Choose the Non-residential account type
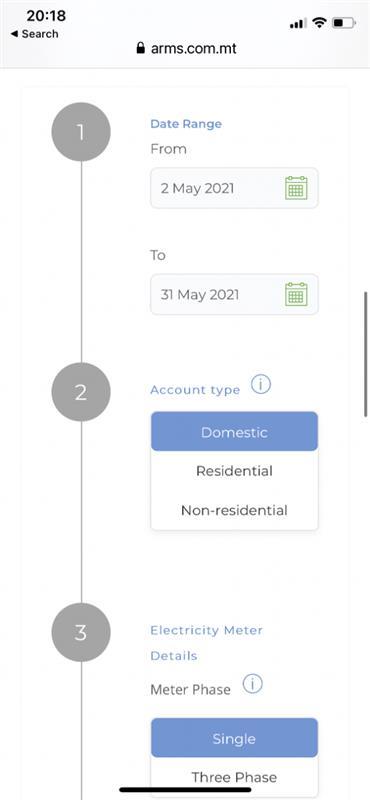 (x=234, y=510)
